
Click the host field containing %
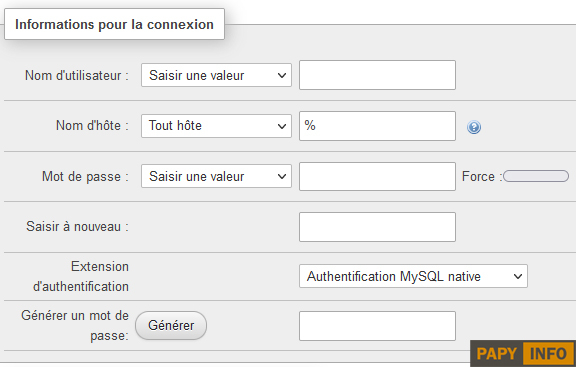[377, 126]
